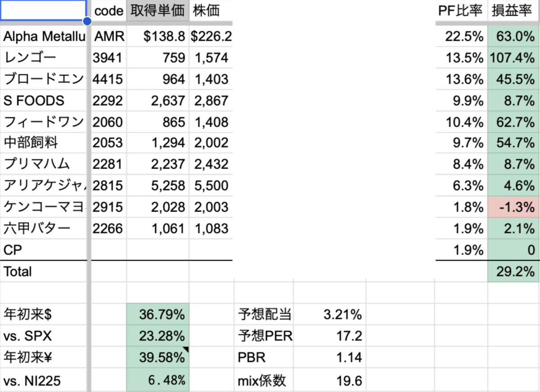Screen dimensions: 540x392
Task: Click the 2.1% profit rate cell
Action: coord(513,228)
